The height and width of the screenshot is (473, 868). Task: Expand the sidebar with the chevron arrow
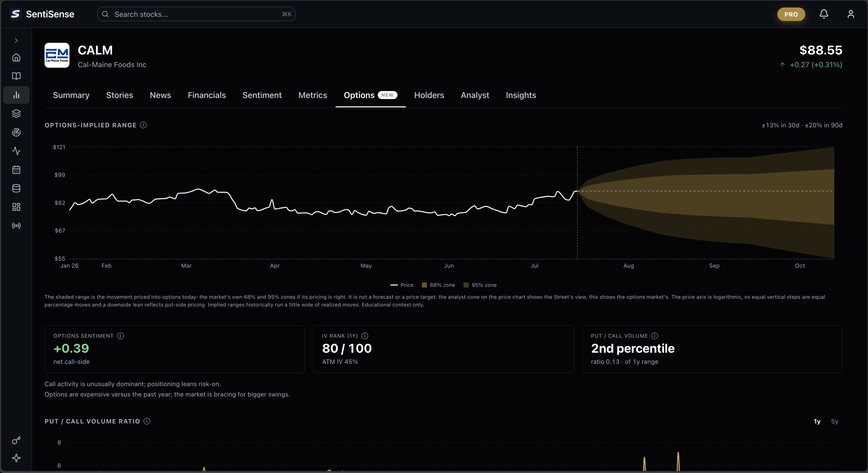click(x=16, y=40)
